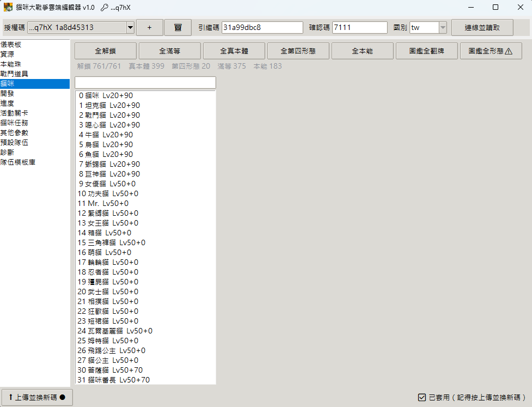The image size is (532, 407).
Task: Select list row 31 貓咪番長 Lv50+70
Action: point(145,380)
